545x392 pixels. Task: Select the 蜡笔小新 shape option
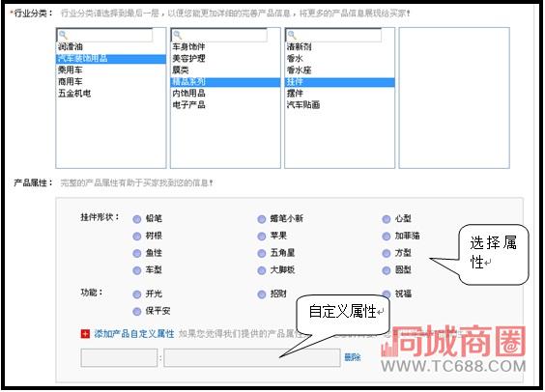coord(262,219)
